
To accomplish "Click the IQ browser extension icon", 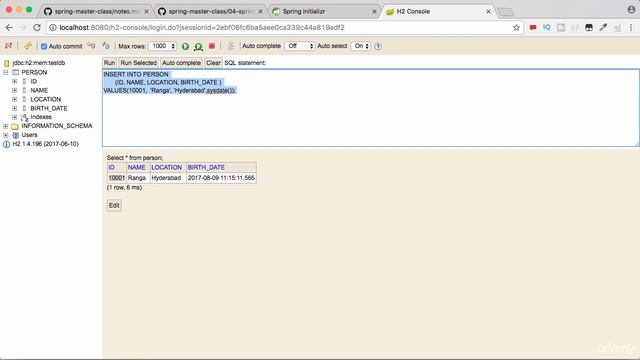I will (547, 27).
